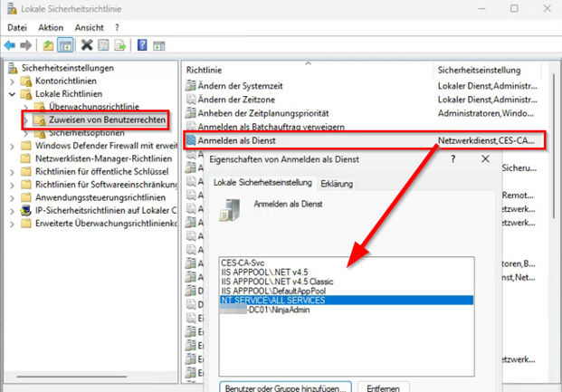This screenshot has width=562, height=392.
Task: Click the Sicherheitseinstellung column header
Action: coord(480,70)
